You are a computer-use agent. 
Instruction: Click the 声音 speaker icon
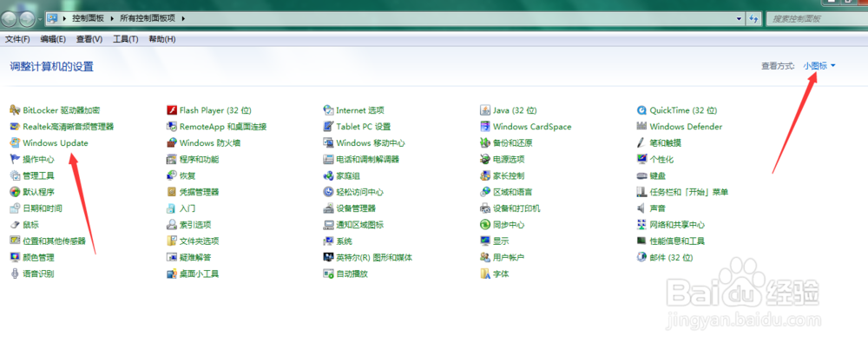[x=642, y=208]
